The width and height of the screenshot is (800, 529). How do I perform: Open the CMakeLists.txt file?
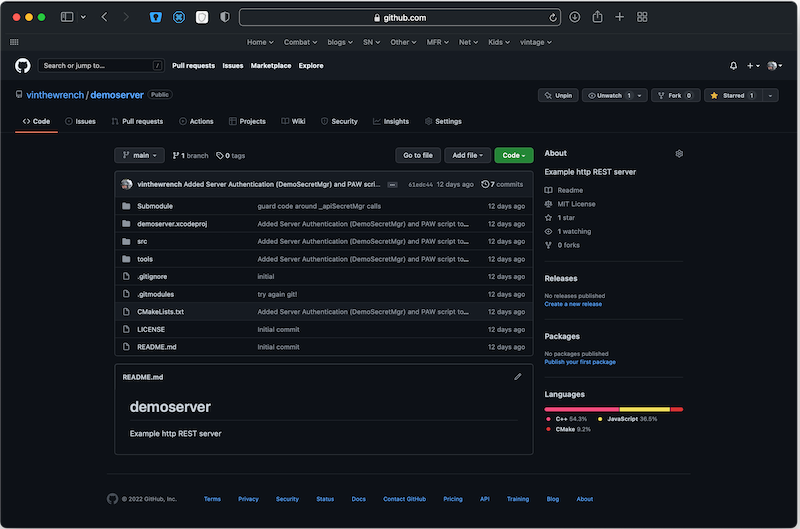(x=160, y=312)
